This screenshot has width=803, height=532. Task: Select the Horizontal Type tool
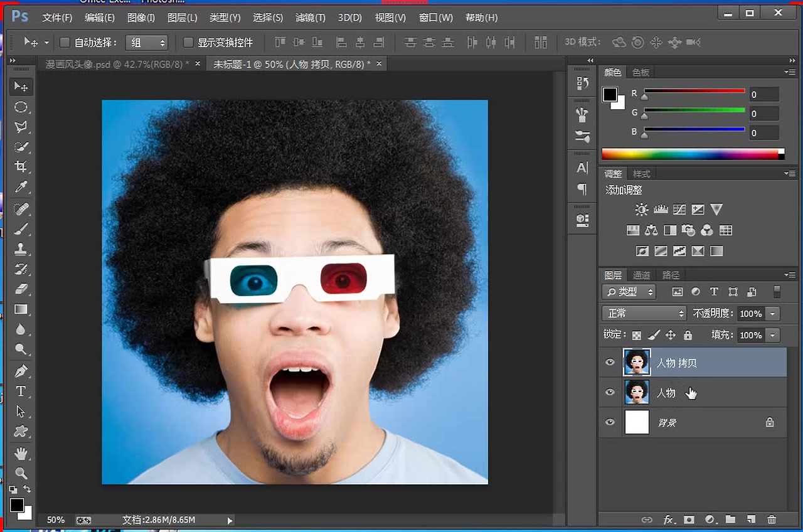(21, 391)
